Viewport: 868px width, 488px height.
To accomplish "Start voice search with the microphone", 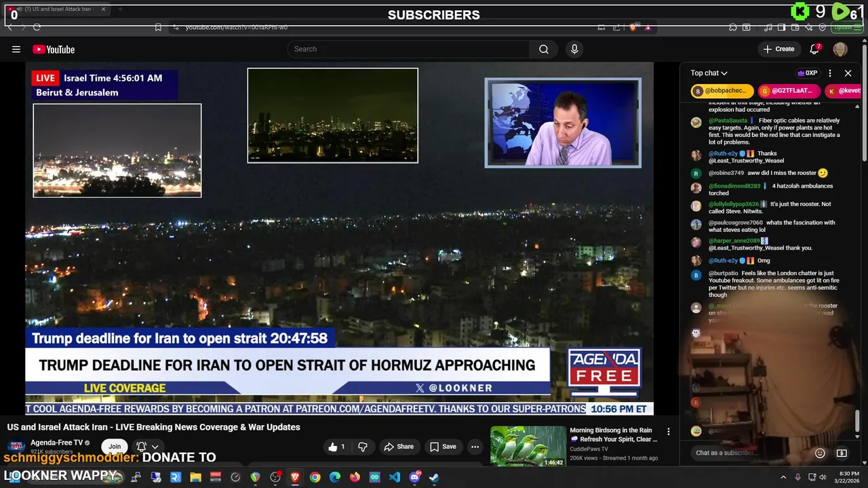I will click(x=574, y=49).
